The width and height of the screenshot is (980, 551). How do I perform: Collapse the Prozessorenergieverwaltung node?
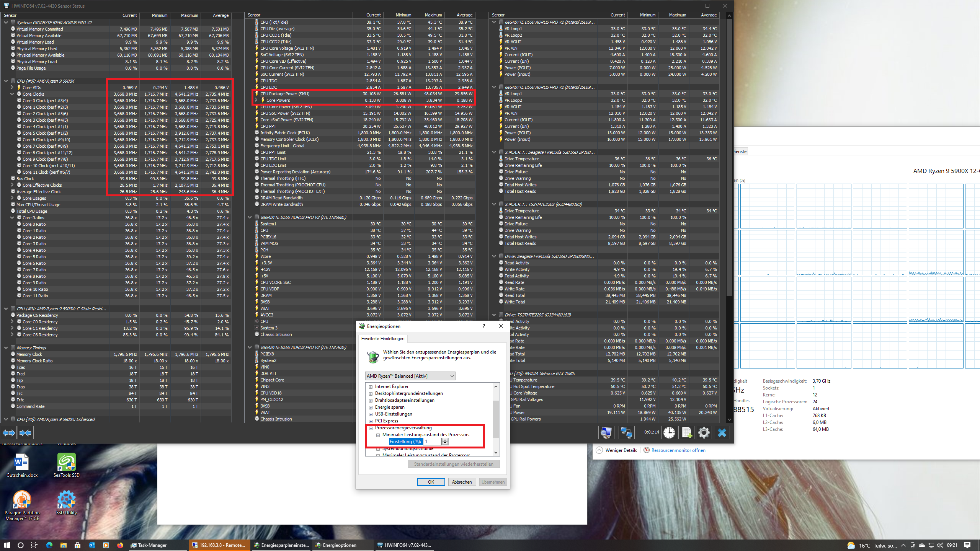tap(371, 428)
